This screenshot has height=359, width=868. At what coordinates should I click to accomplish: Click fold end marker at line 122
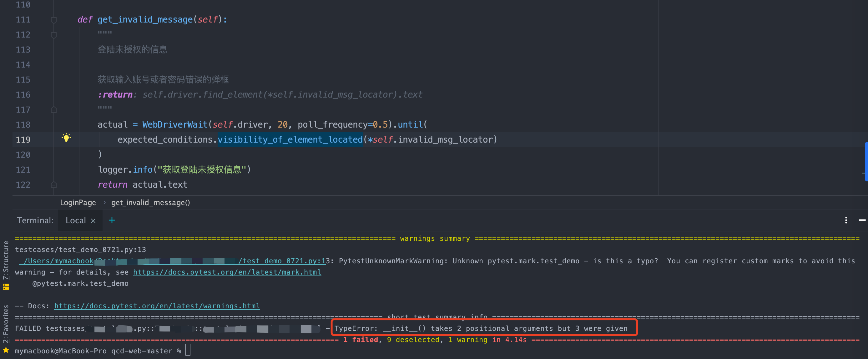click(x=53, y=185)
